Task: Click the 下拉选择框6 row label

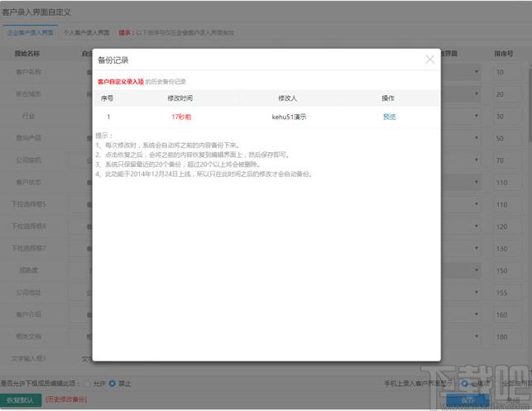Action: (x=29, y=227)
